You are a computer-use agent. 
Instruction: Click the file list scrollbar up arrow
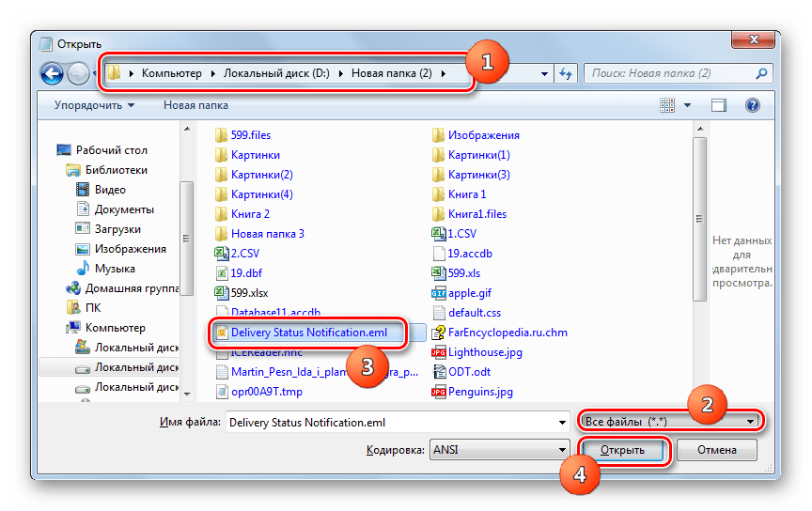click(700, 129)
